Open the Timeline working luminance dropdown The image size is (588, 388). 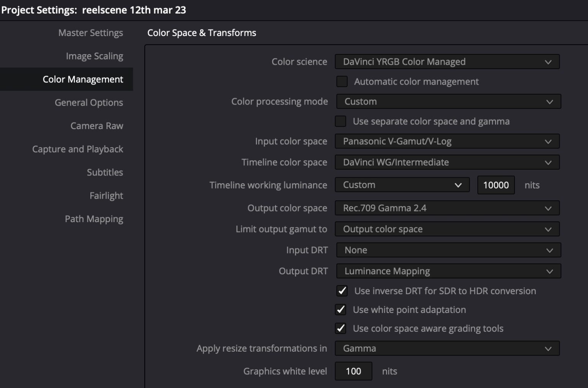coord(402,185)
